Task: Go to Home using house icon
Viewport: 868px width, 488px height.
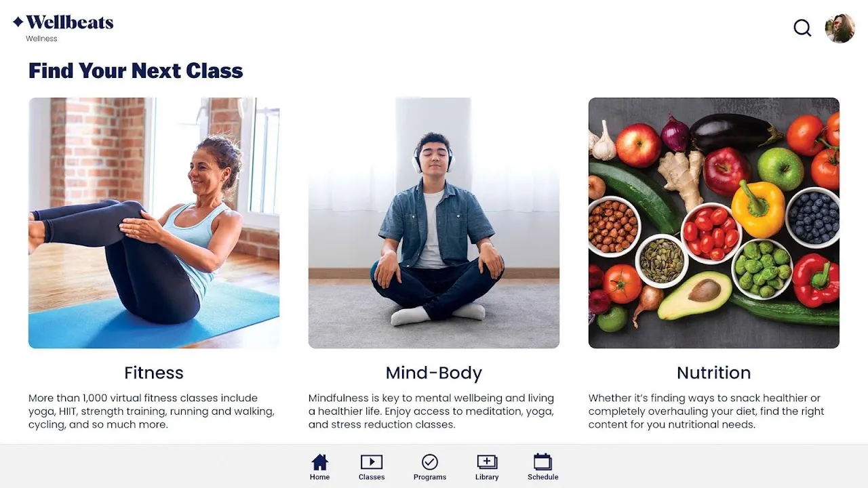Action: point(319,462)
